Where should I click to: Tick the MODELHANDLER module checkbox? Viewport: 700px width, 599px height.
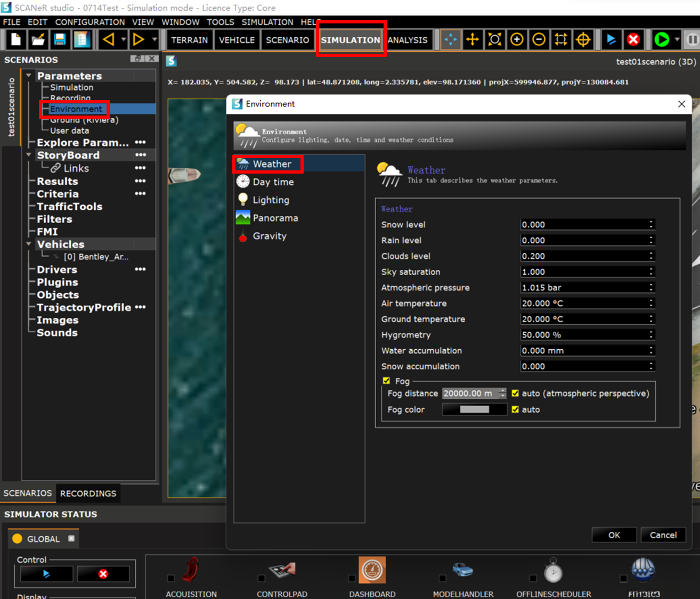point(442,578)
